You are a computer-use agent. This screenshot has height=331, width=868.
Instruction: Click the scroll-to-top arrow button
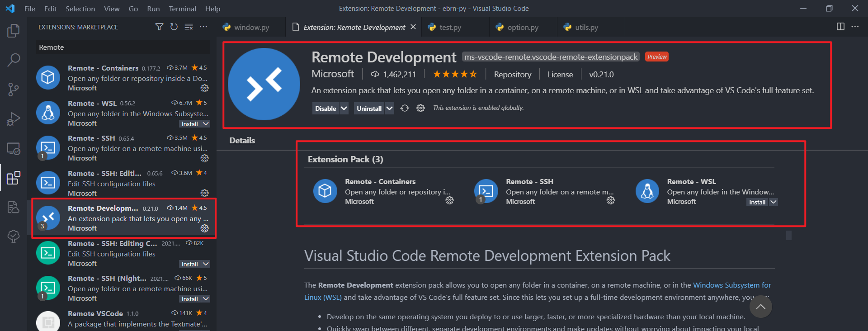(x=761, y=307)
